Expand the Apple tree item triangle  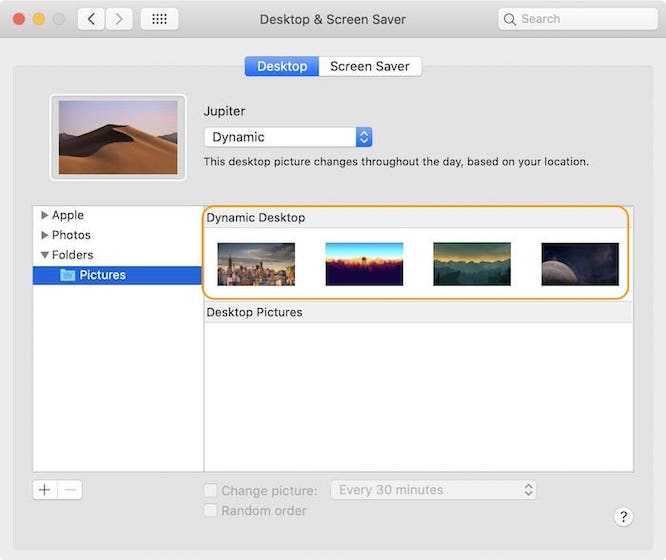(45, 215)
